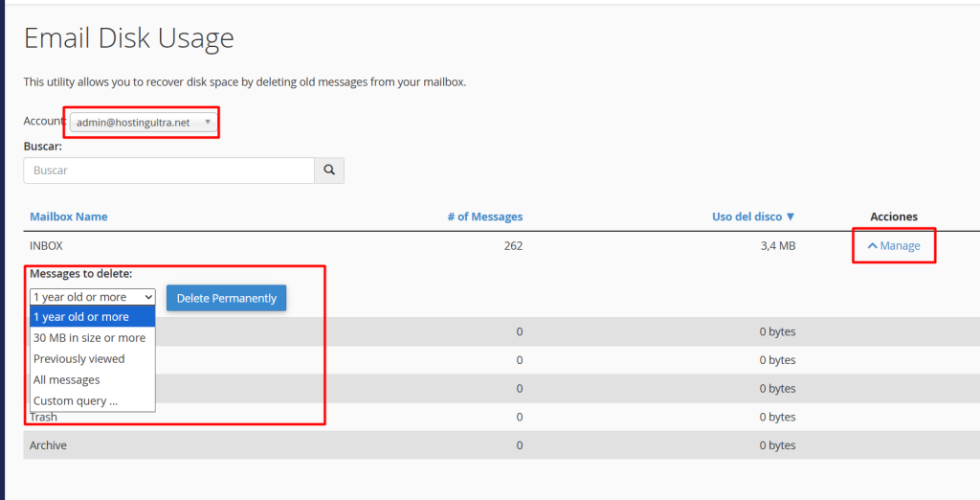Select '30 MB in size or more' option

(x=89, y=338)
